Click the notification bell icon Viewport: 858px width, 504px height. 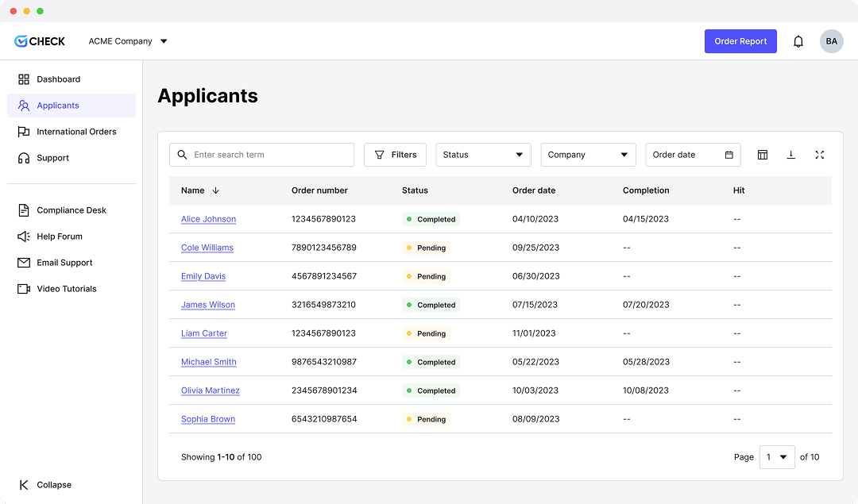pos(798,41)
